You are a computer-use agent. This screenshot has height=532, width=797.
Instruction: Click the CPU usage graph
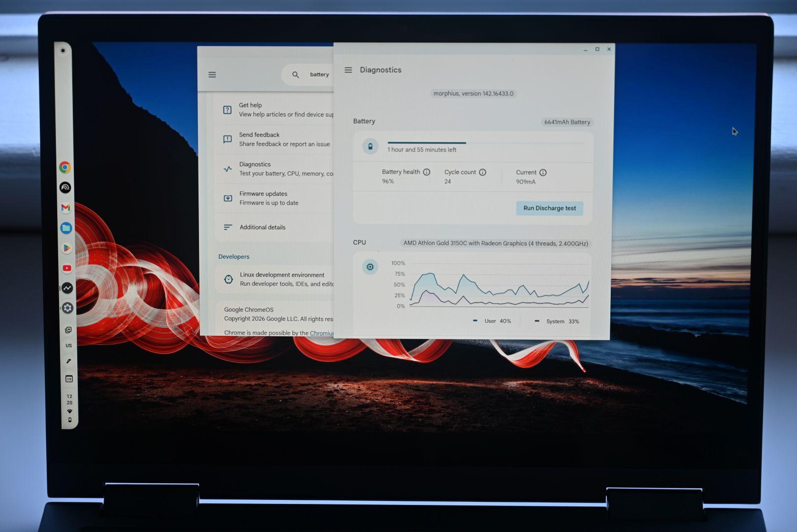point(499,285)
